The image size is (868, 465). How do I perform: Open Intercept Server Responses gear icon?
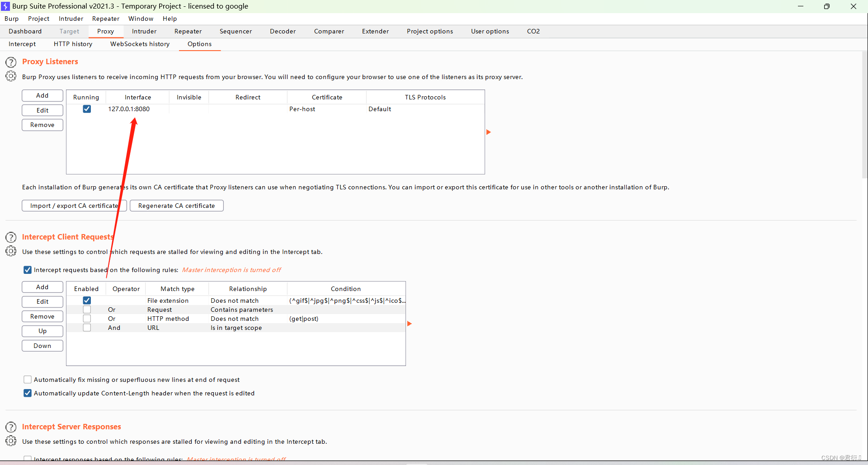coord(11,441)
